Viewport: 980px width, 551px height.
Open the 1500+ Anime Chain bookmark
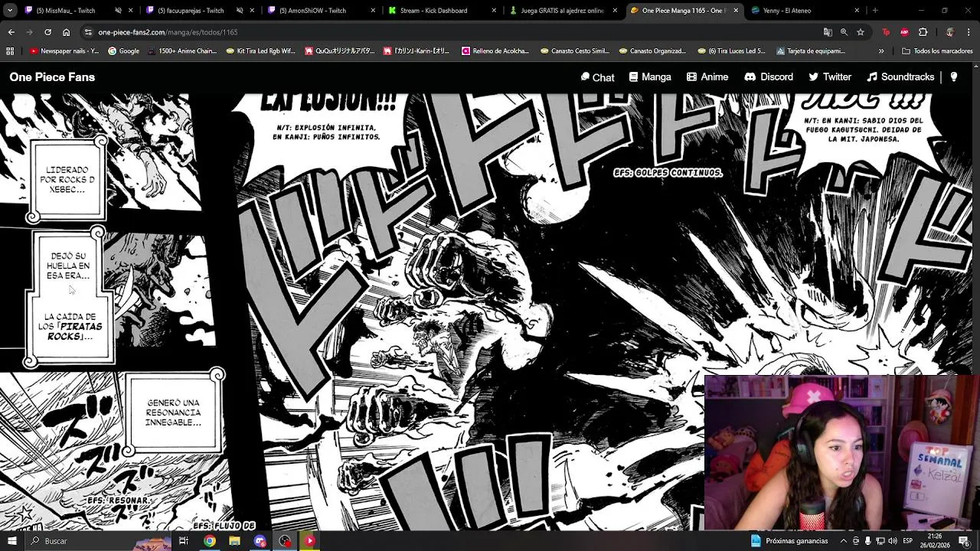pos(181,51)
